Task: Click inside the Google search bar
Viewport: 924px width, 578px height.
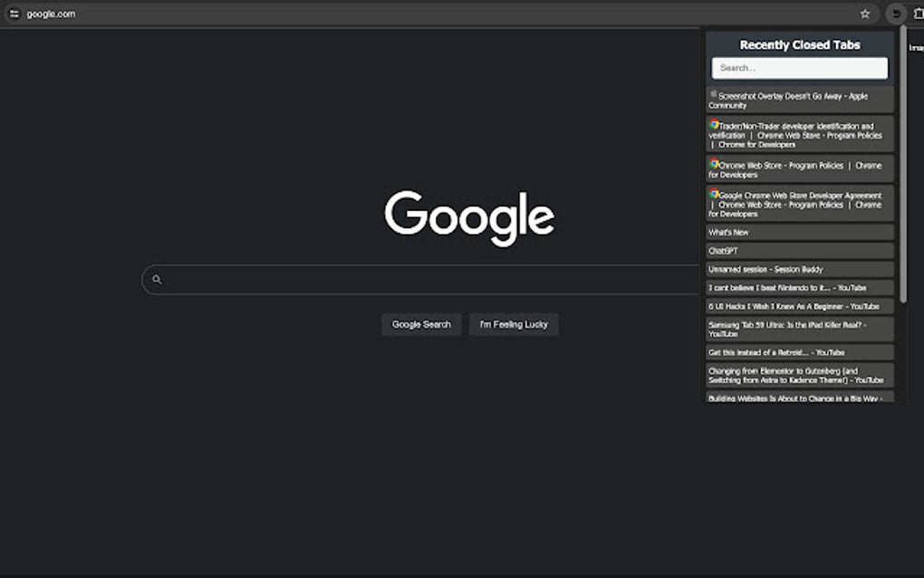Action: pyautogui.click(x=408, y=279)
